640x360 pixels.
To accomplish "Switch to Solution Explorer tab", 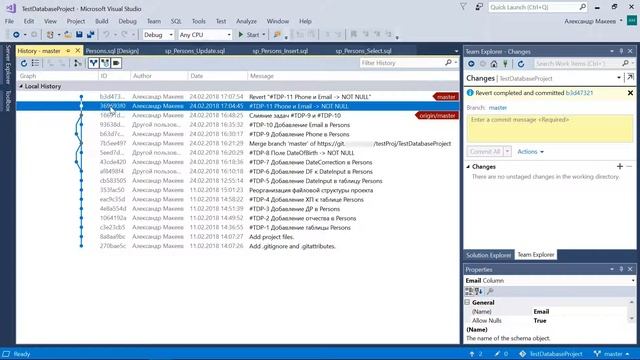I will (x=488, y=255).
